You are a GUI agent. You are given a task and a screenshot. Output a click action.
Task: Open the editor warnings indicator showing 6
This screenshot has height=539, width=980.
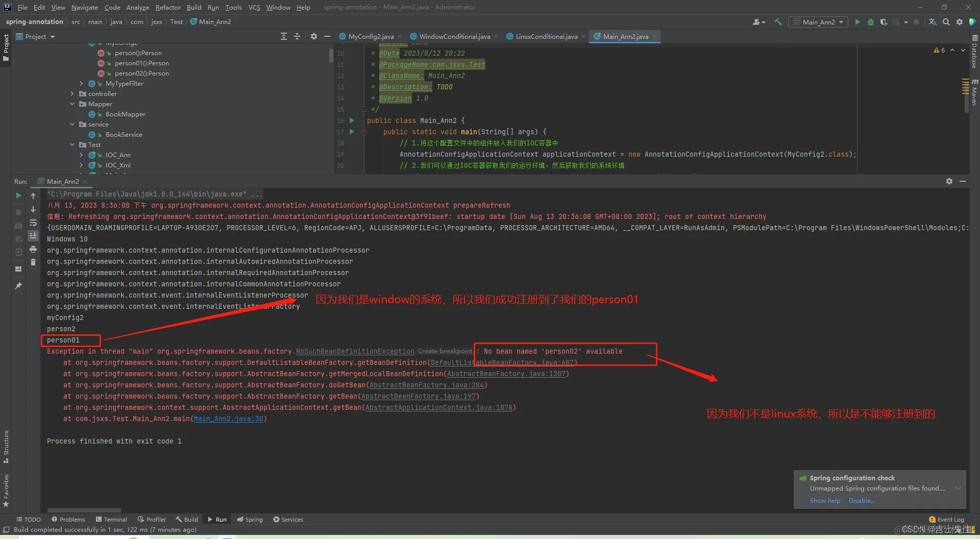coord(939,50)
